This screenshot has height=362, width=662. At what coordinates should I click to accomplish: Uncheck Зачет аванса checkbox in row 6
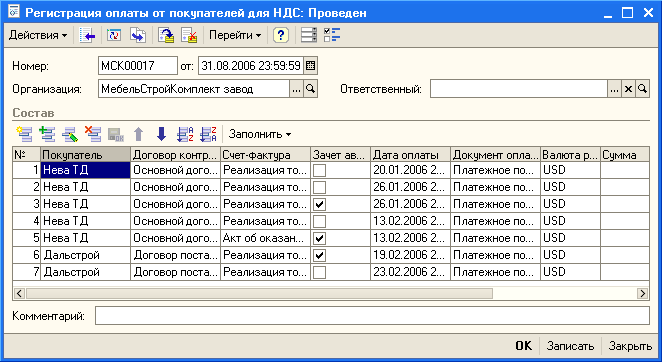pos(320,255)
